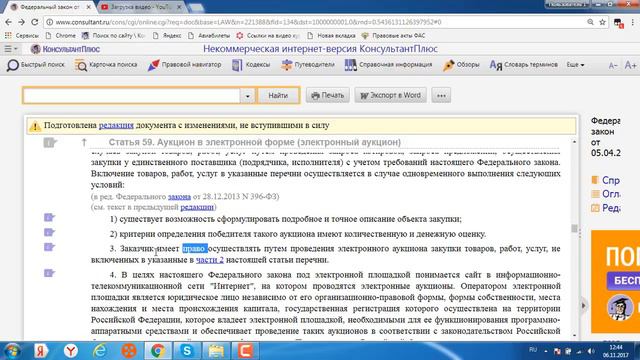Image resolution: width=640 pixels, height=360 pixels.
Task: Click RU language indicator in tray
Action: (x=533, y=350)
